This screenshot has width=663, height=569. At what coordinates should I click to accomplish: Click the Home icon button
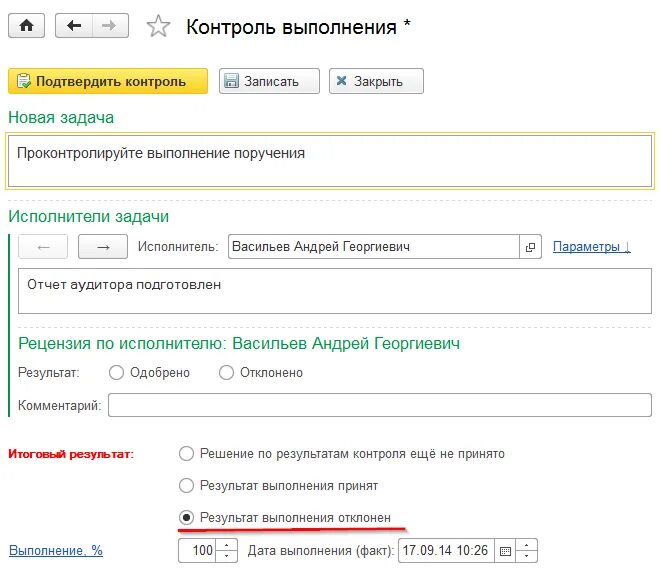tap(26, 27)
